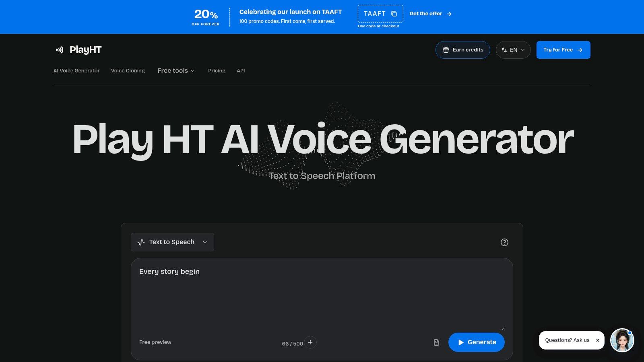Click the 20% OFF FOREVER badge

point(206,17)
